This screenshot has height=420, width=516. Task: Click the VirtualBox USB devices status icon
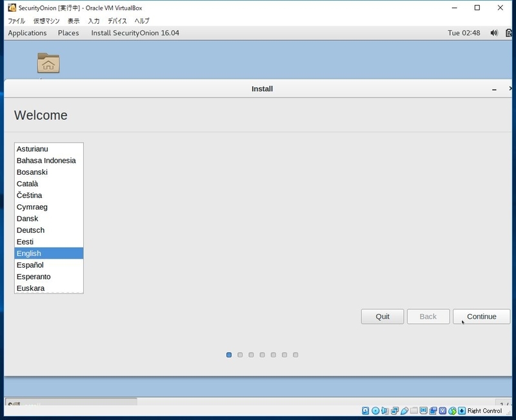(x=404, y=410)
